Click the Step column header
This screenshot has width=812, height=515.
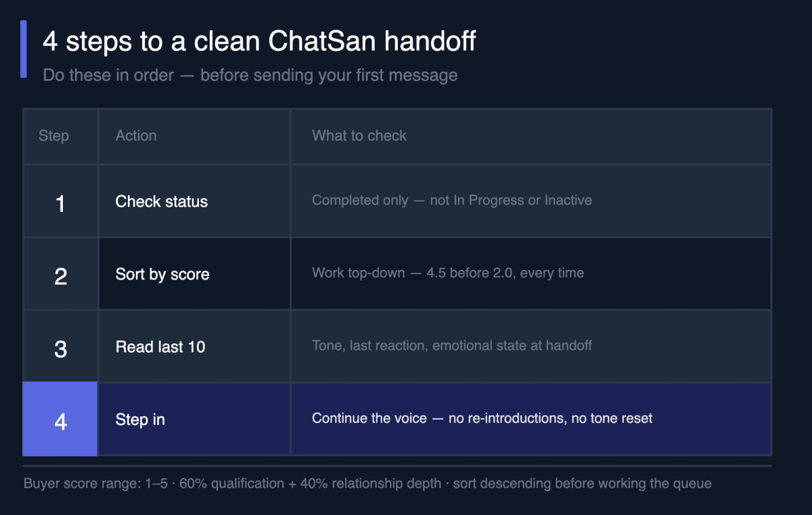[x=53, y=135]
